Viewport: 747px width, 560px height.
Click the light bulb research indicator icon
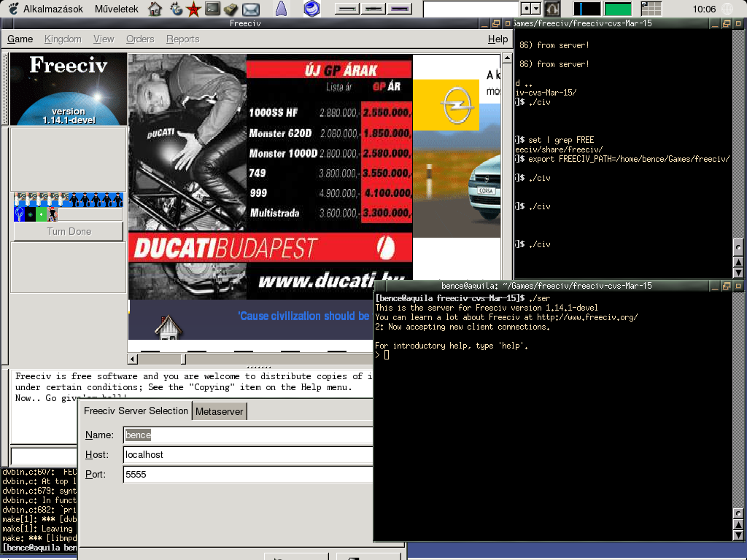point(20,214)
